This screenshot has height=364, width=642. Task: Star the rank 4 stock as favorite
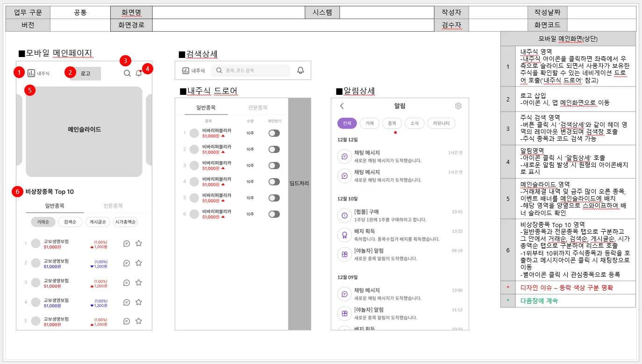[139, 302]
